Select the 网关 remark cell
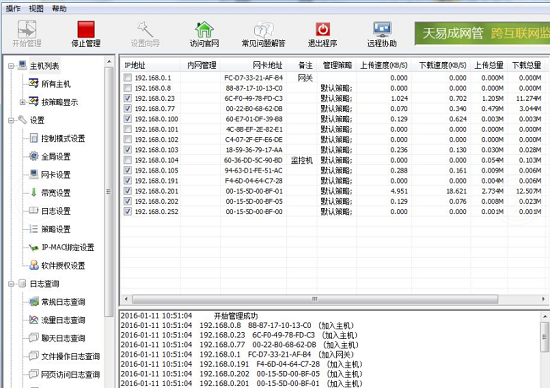Screen dimensions: 550x388 305,78
